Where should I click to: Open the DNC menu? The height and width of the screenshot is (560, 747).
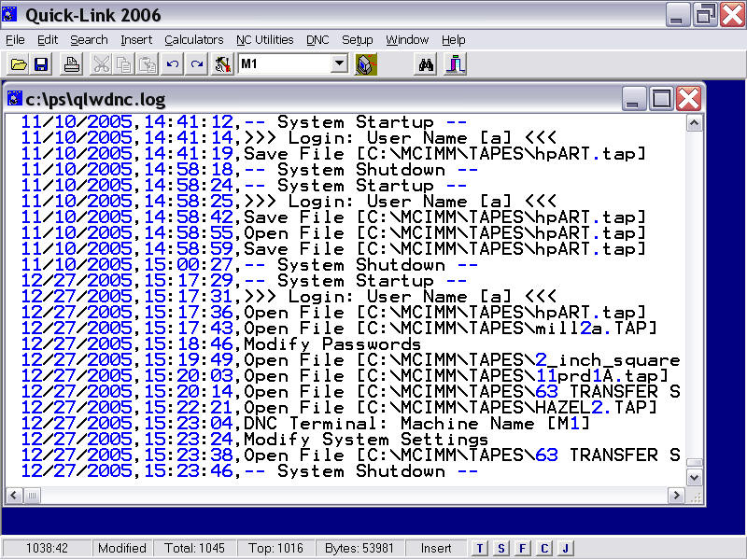(x=317, y=40)
